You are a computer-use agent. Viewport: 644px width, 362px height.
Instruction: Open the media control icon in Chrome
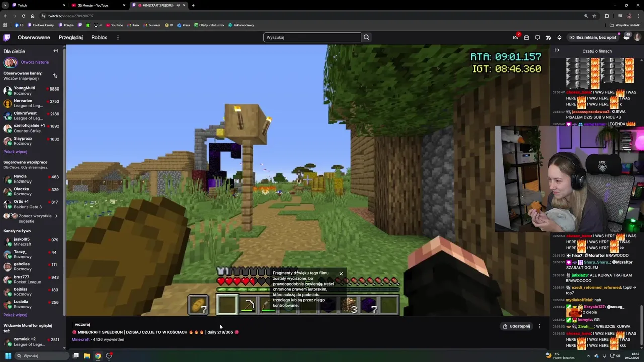pos(620,16)
